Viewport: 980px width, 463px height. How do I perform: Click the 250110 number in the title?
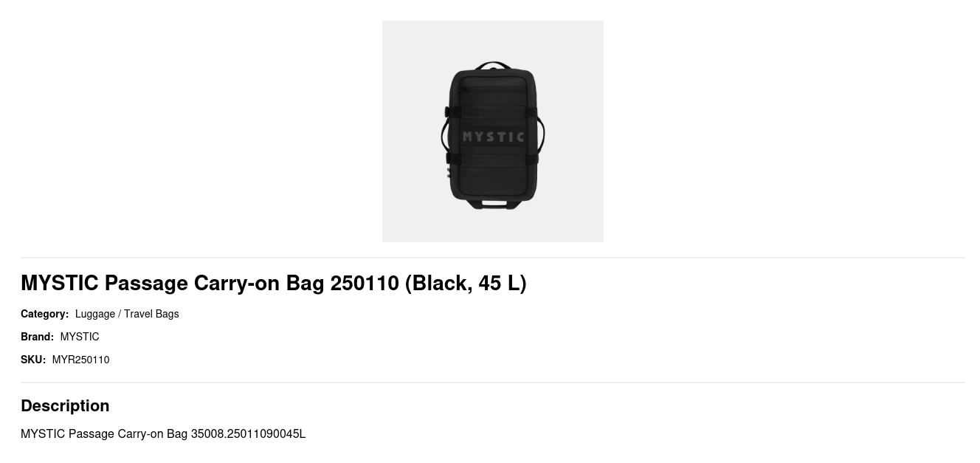[x=365, y=283]
